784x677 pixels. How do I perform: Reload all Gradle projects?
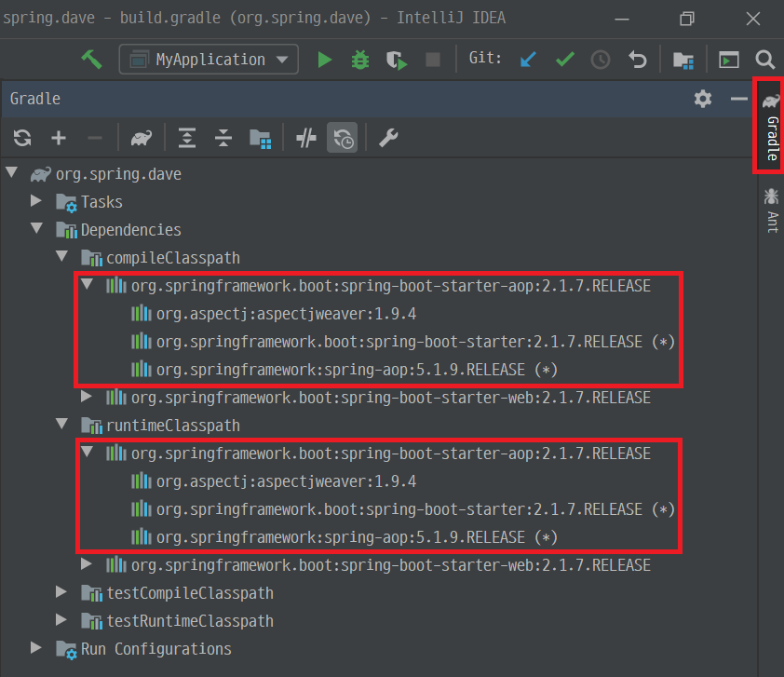[22, 138]
